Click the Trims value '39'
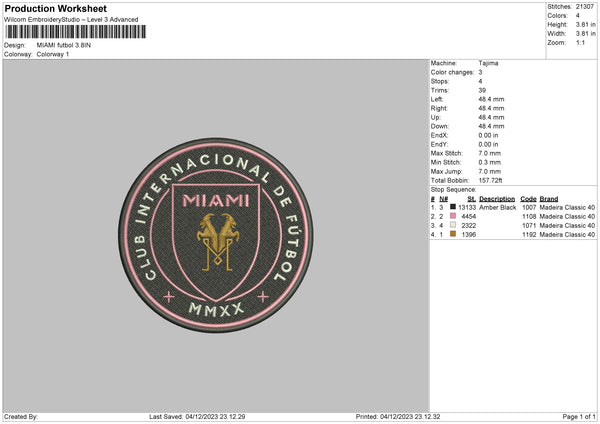 (482, 90)
